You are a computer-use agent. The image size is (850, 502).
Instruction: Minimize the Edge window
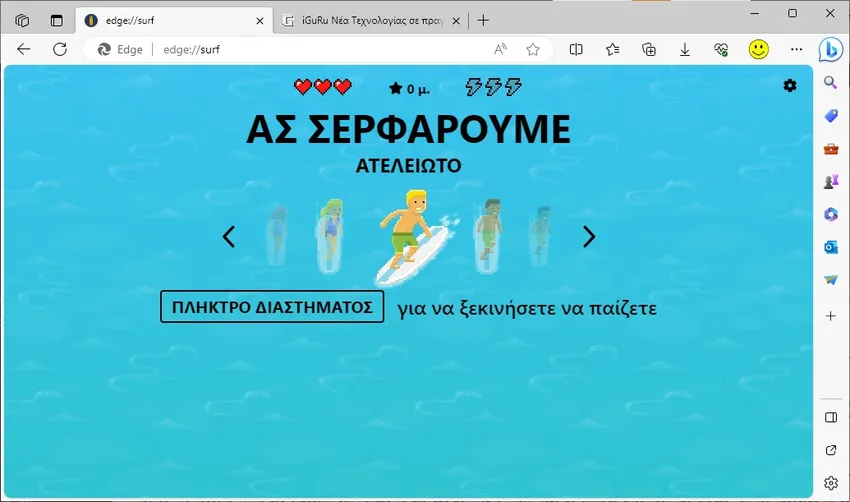(x=755, y=13)
